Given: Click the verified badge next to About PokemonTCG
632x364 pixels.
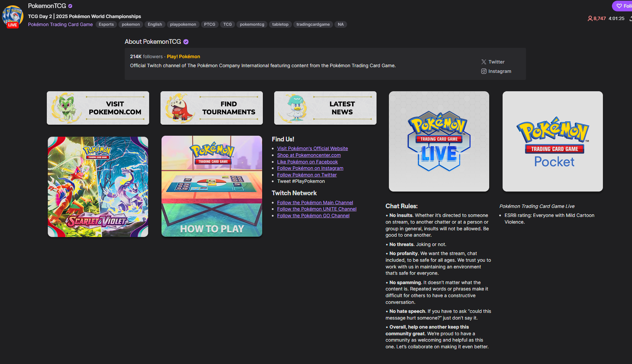Looking at the screenshot, I should click(x=186, y=42).
